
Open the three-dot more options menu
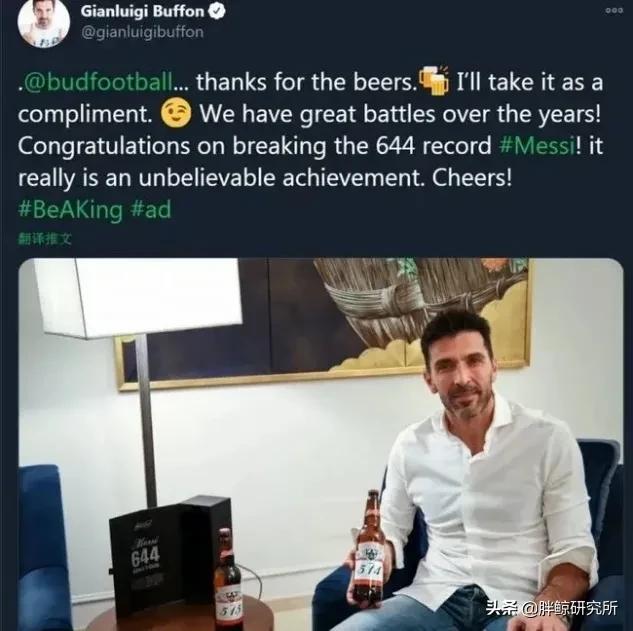(614, 11)
